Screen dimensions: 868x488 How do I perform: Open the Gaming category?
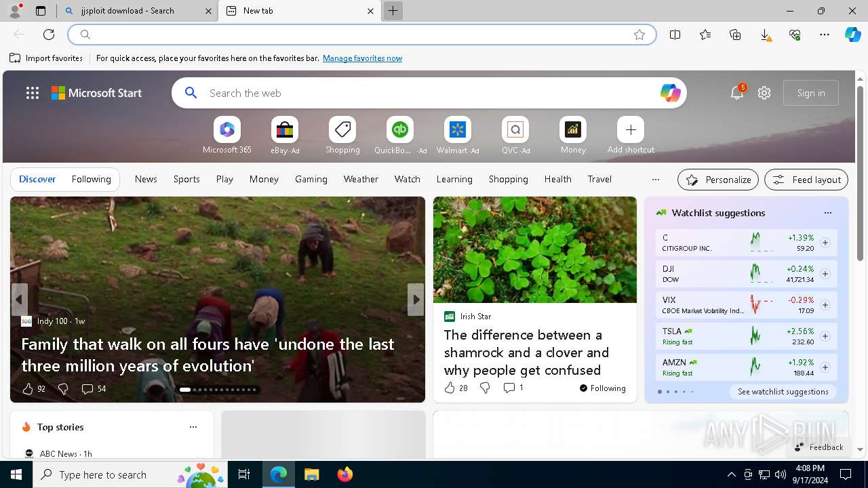click(x=311, y=180)
